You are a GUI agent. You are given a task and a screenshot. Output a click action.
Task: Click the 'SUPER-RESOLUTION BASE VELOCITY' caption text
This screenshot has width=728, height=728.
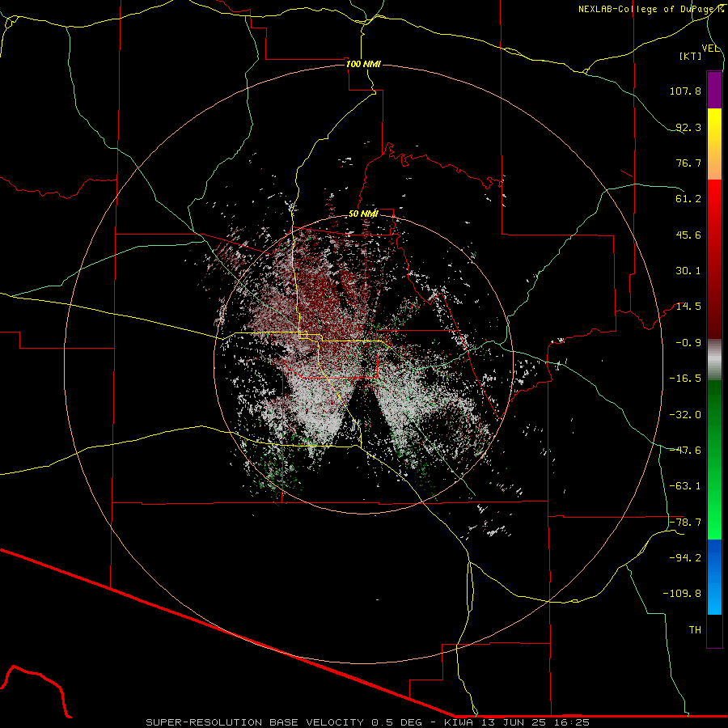coord(255,722)
